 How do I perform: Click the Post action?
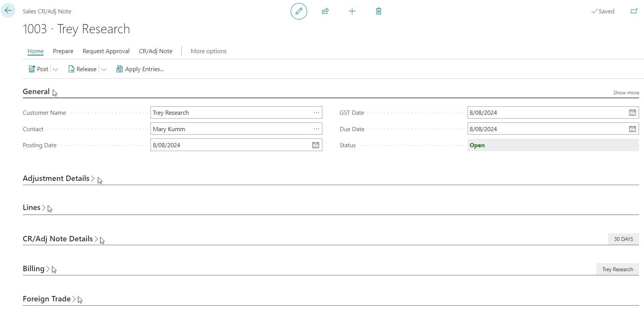tap(39, 69)
